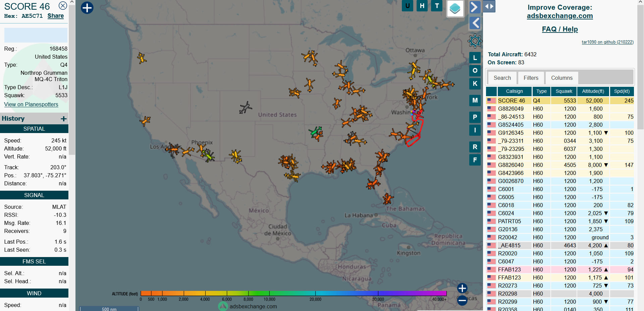Image resolution: width=644 pixels, height=311 pixels.
Task: Click the helicopter icon near San Francisco coast
Action: 145,121
